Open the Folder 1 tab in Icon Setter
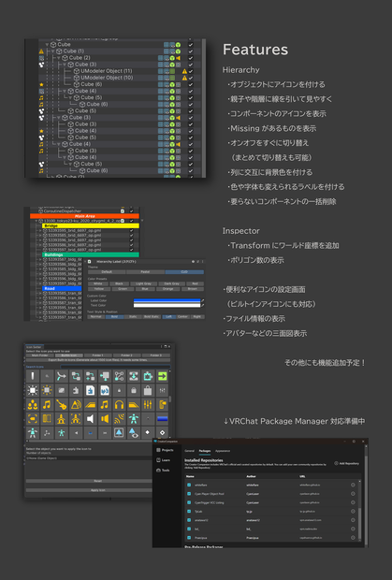 coord(97,355)
